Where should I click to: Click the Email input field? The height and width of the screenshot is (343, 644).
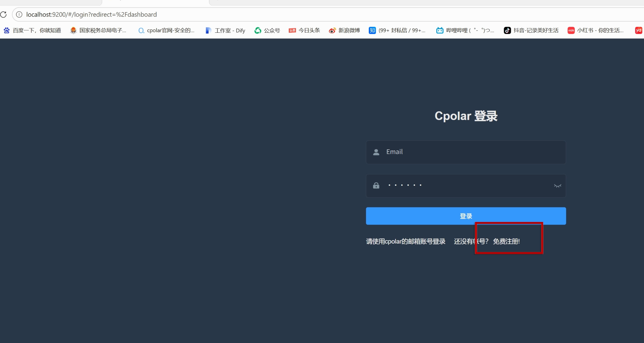pos(466,152)
